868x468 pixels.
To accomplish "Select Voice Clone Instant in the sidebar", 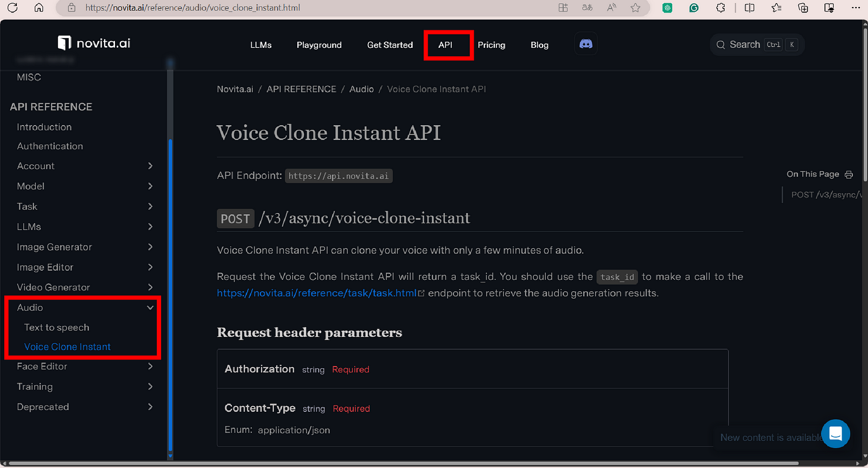I will pyautogui.click(x=67, y=347).
